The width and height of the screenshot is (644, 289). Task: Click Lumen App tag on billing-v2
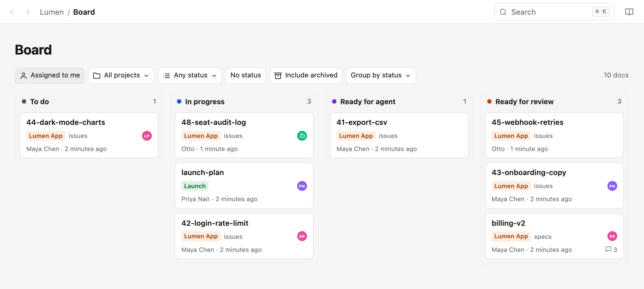point(511,236)
